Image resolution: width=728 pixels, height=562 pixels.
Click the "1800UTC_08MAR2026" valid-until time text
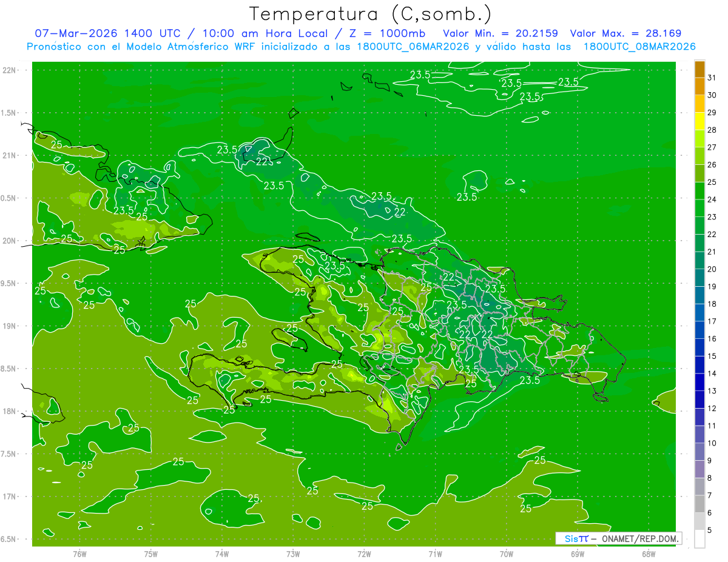639,47
